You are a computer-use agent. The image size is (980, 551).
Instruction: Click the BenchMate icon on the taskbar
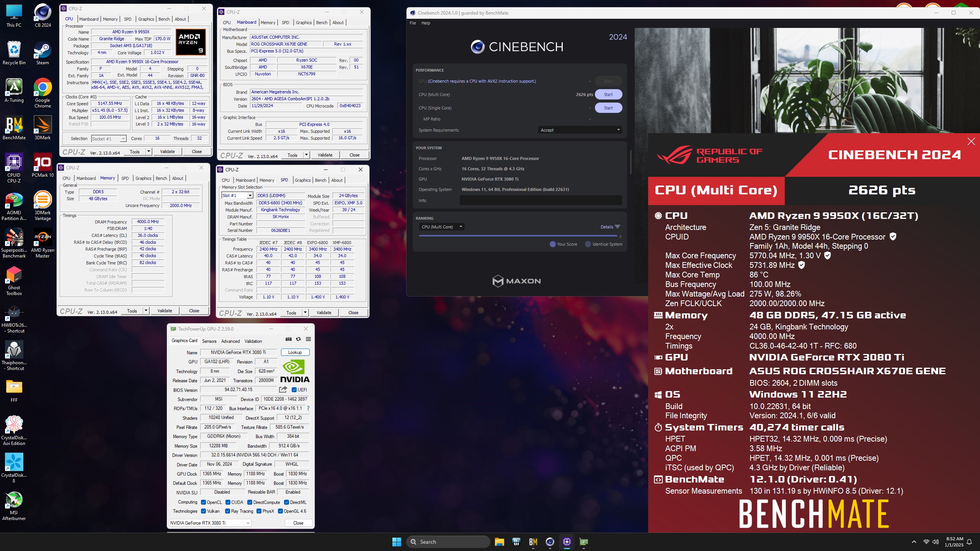[x=533, y=542]
